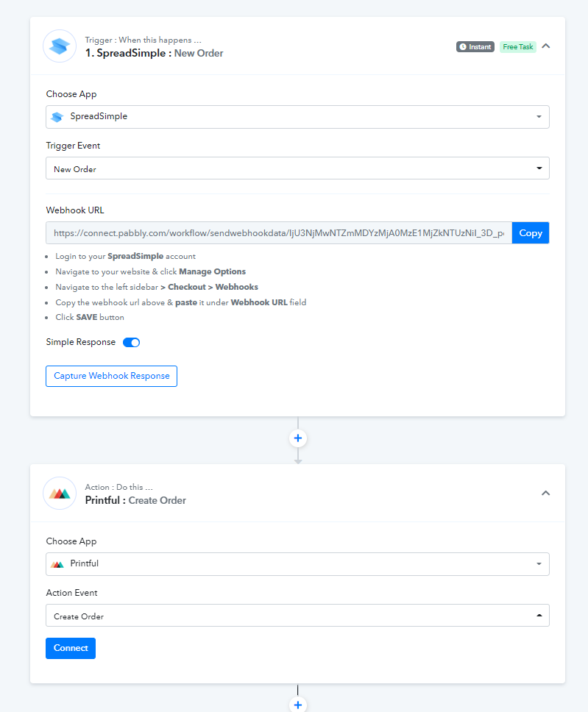The width and height of the screenshot is (588, 712).
Task: Add step between trigger and action
Action: tap(297, 438)
